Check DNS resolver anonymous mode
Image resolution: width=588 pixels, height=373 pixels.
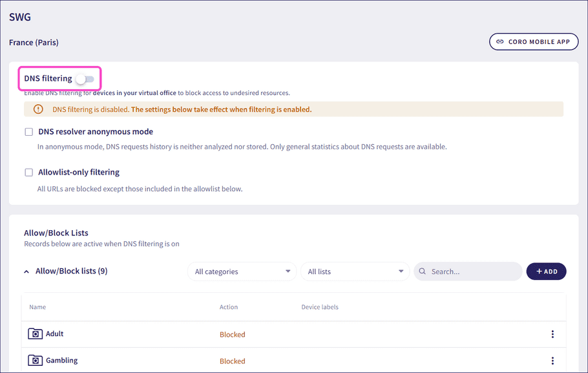pyautogui.click(x=28, y=131)
